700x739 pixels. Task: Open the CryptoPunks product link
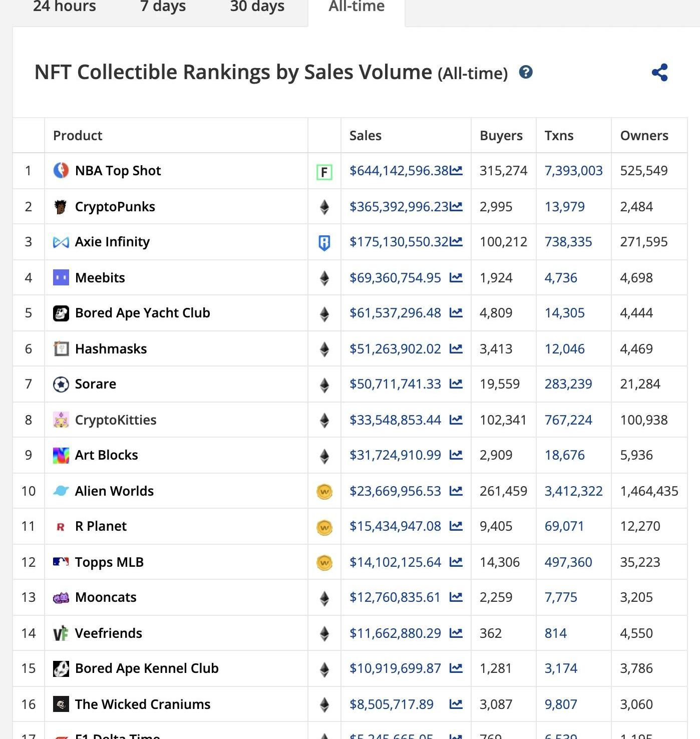(115, 207)
